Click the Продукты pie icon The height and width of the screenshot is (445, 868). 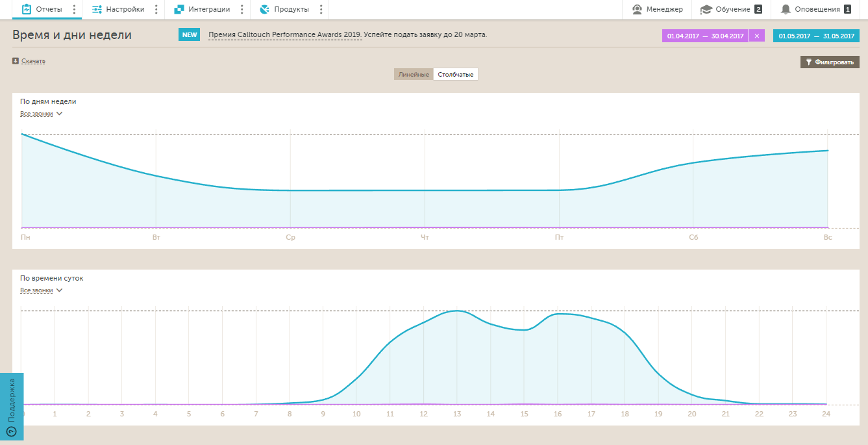click(264, 9)
